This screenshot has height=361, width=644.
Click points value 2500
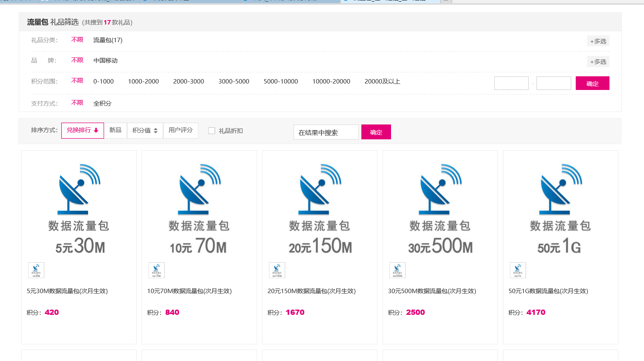point(416,312)
